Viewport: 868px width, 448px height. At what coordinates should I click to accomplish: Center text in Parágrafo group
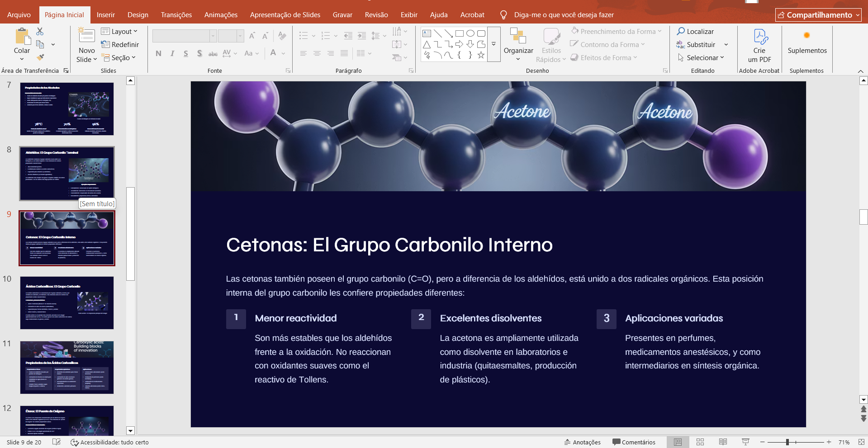(317, 53)
